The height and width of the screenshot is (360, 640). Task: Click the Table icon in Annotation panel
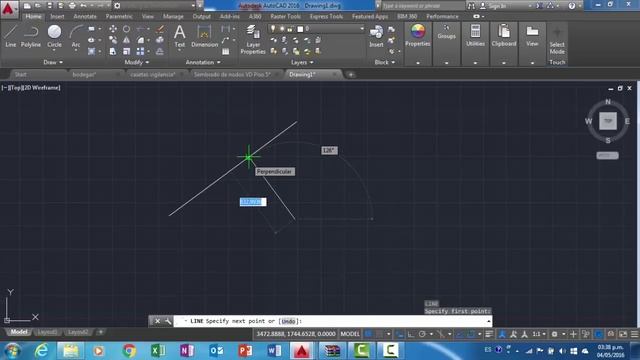225,51
